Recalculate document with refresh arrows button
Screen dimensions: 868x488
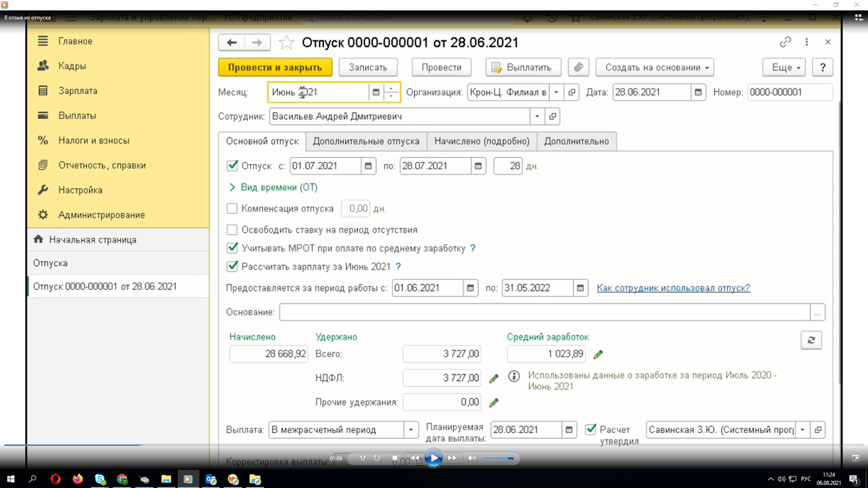[811, 341]
